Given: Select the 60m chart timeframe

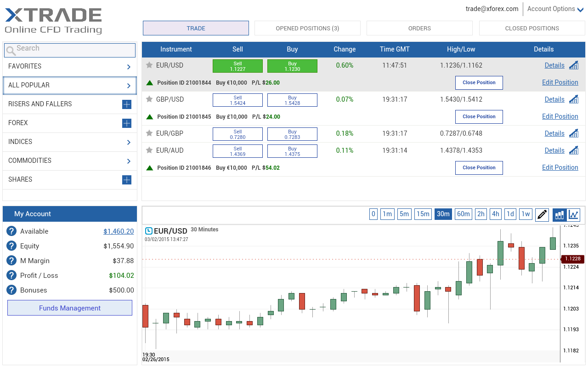Looking at the screenshot, I should (x=463, y=214).
